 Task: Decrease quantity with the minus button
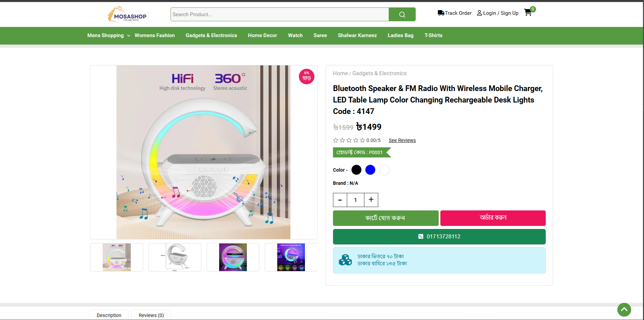coord(340,200)
